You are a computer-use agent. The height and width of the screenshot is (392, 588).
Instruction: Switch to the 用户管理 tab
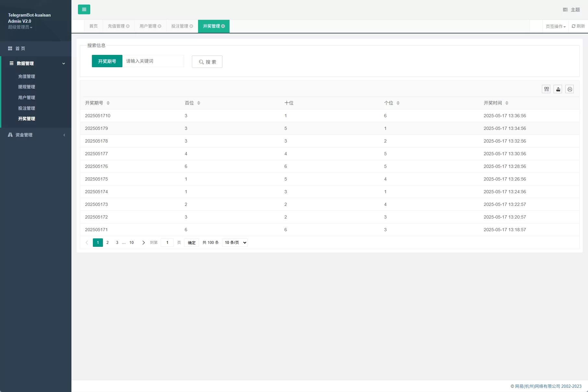[x=148, y=26]
